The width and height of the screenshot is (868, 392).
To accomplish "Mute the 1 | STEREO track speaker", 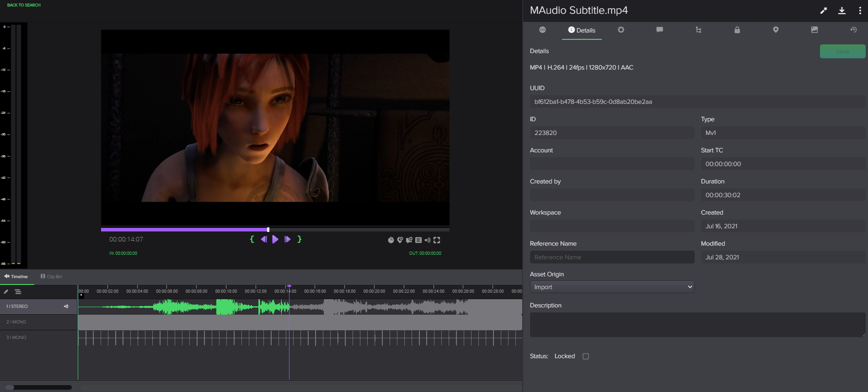I will tap(66, 306).
